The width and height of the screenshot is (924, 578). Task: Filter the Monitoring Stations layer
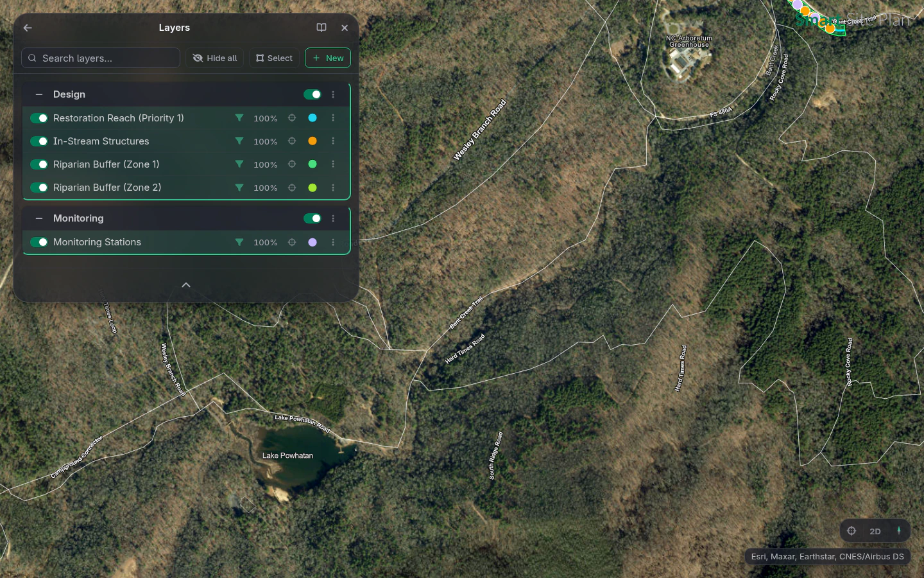[239, 242]
